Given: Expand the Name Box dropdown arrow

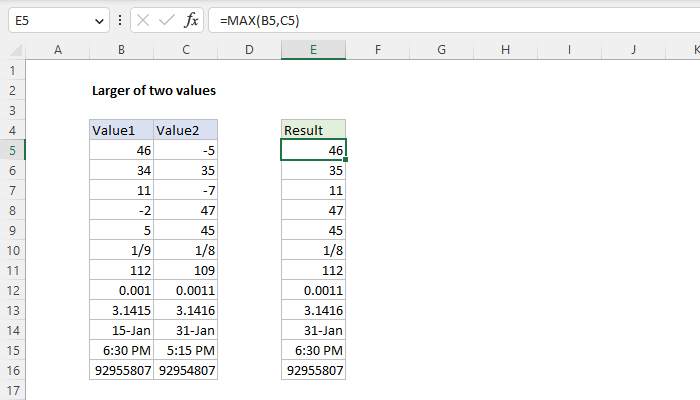Looking at the screenshot, I should point(99,21).
